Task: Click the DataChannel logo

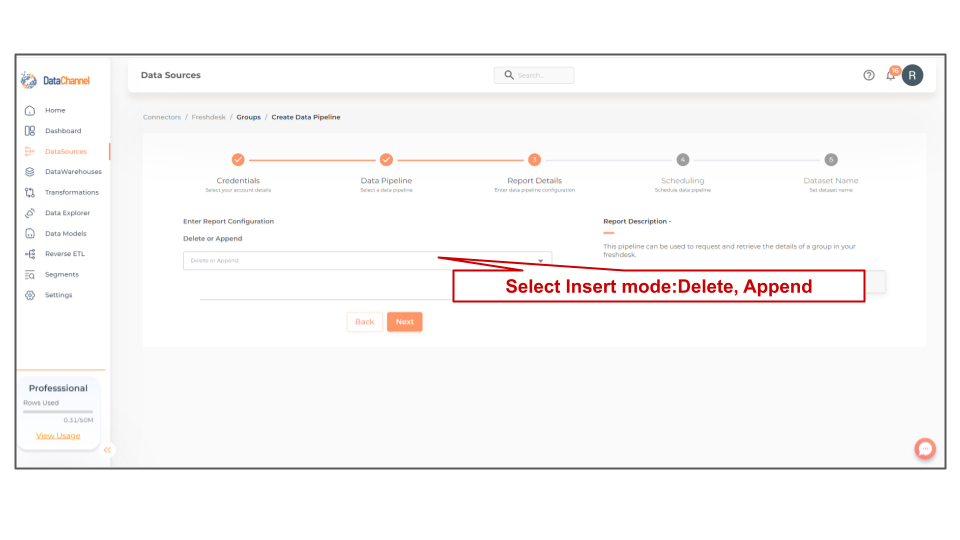Action: [55, 80]
